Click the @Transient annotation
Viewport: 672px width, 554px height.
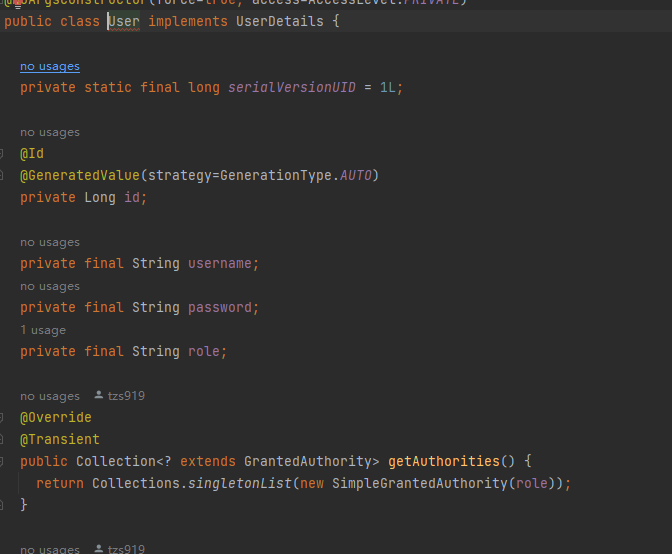pos(60,440)
